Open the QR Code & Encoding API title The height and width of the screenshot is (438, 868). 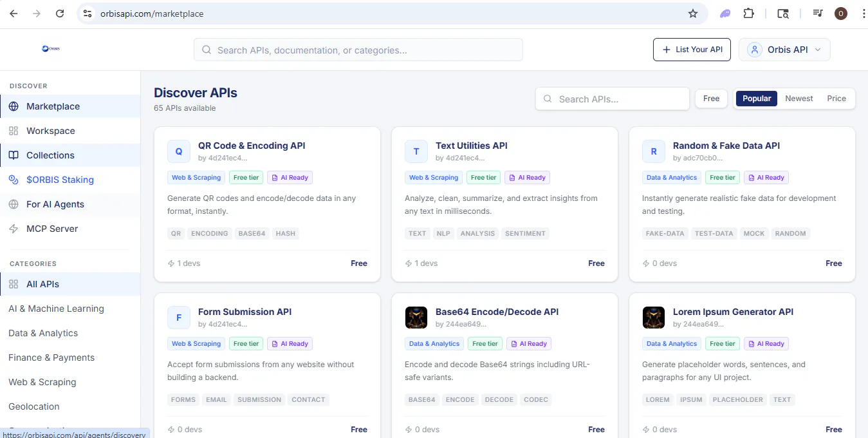[252, 146]
